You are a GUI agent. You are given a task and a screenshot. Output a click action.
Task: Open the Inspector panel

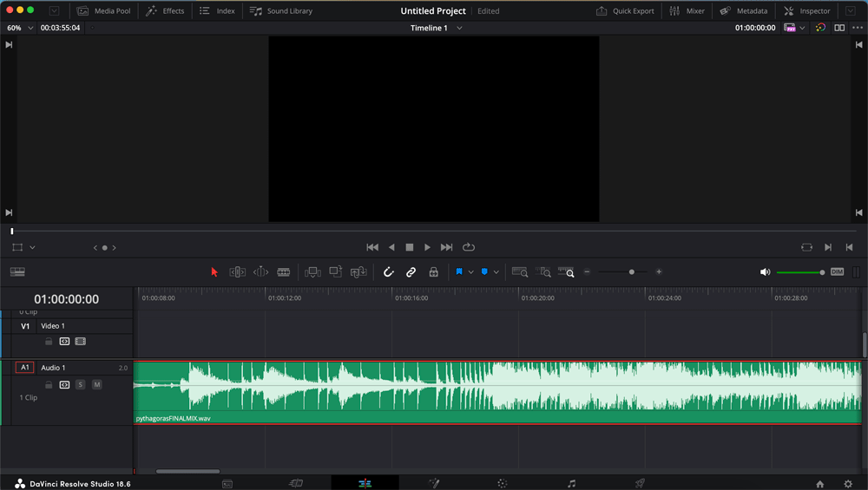(806, 11)
